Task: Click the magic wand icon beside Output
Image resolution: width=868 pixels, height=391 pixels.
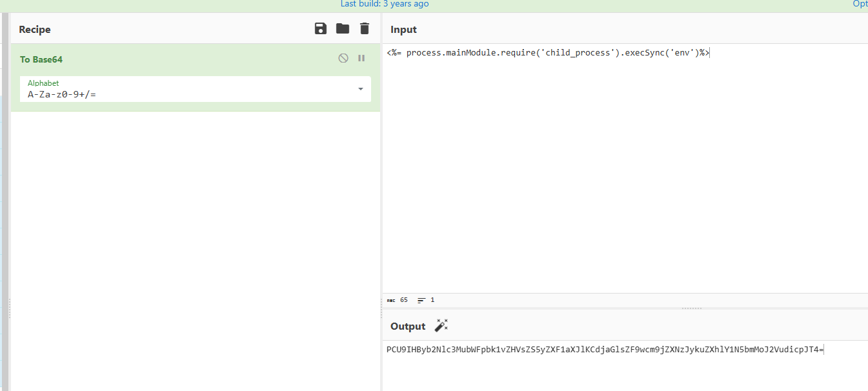Action: coord(441,326)
